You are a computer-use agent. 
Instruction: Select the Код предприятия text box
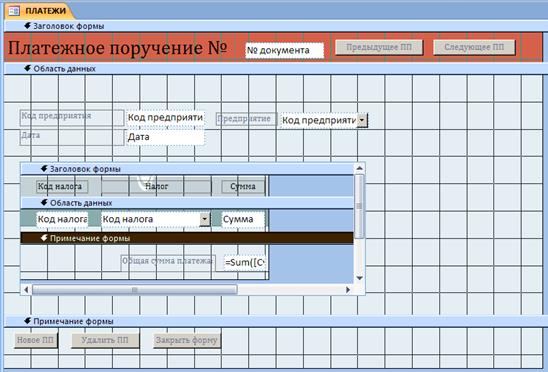[165, 117]
